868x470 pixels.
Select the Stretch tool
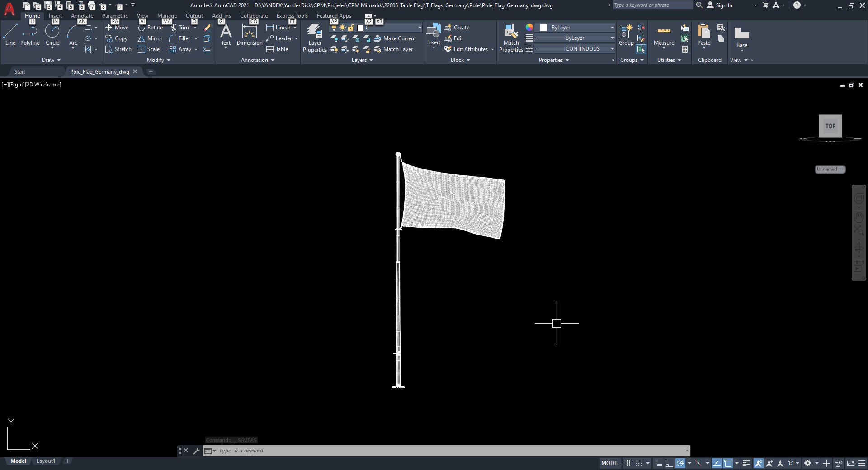tap(118, 49)
